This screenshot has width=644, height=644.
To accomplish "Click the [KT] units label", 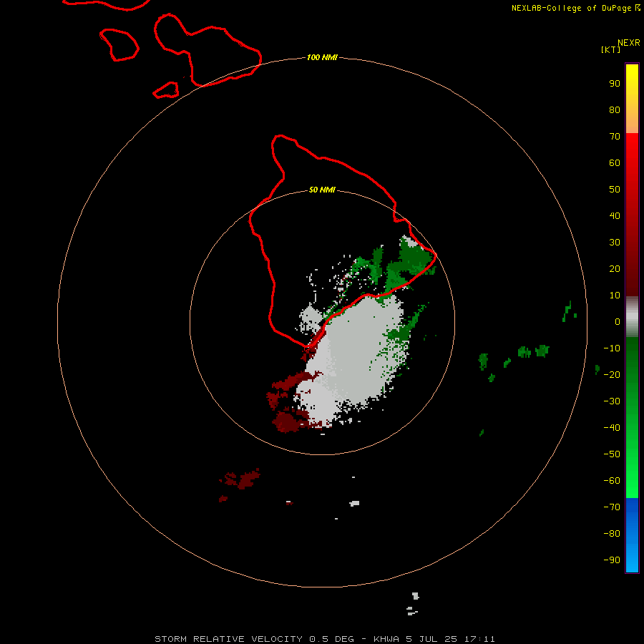I will tap(610, 49).
